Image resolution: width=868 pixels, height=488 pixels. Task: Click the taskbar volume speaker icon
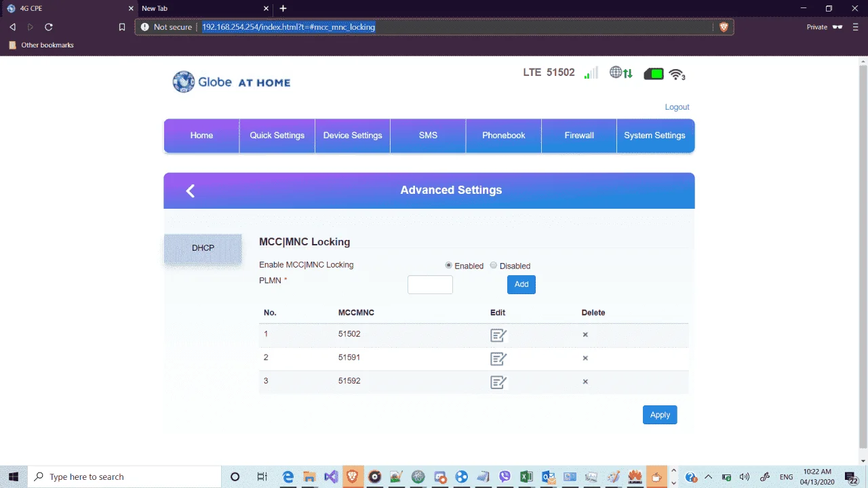click(x=745, y=476)
